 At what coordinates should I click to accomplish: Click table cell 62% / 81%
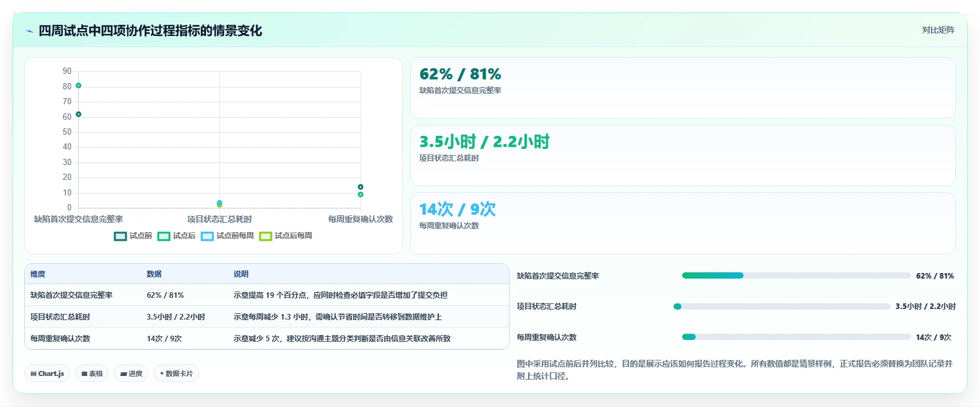point(165,295)
